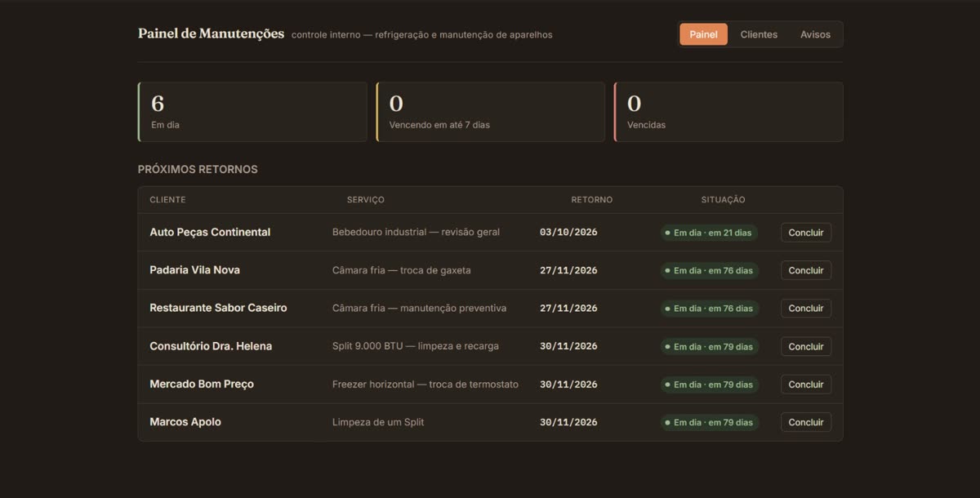Select client name Padaria Vila Nova
This screenshot has height=498, width=980.
pos(194,270)
